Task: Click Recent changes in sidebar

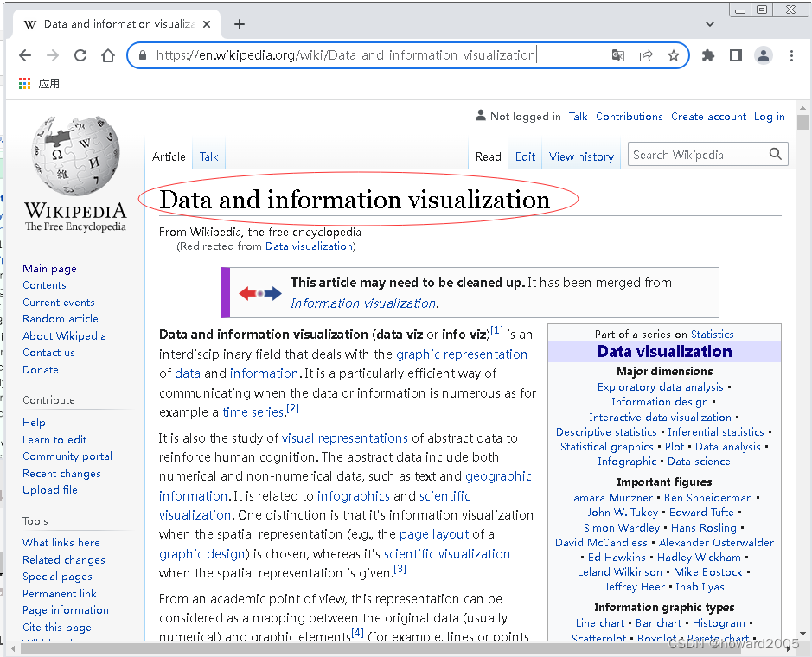Action: point(61,474)
